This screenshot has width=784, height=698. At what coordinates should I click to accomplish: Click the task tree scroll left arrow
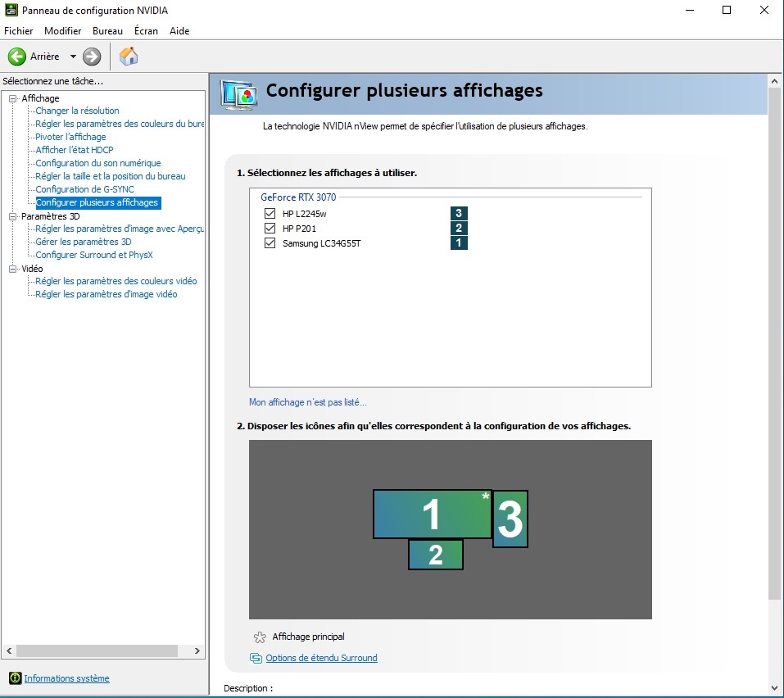click(9, 650)
